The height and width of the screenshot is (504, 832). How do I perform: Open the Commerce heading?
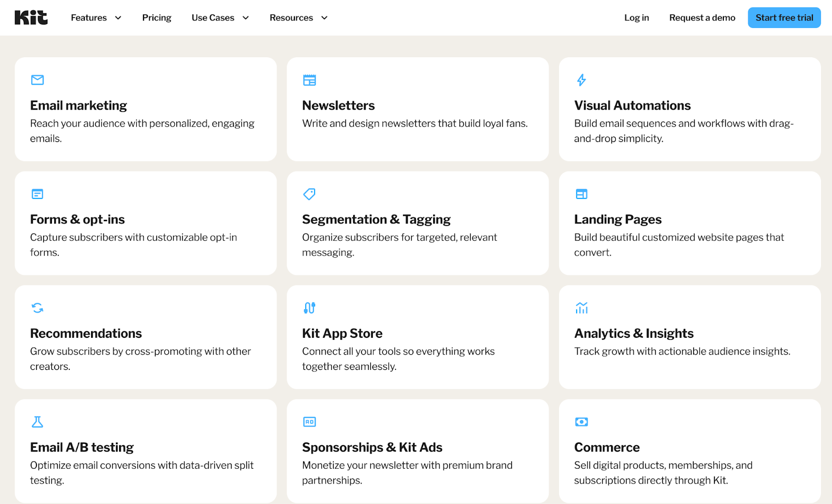pos(607,447)
